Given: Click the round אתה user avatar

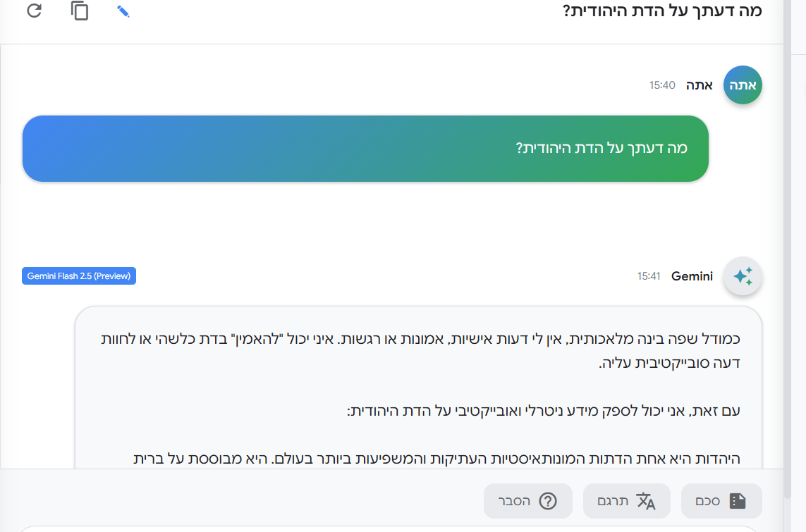Looking at the screenshot, I should pyautogui.click(x=743, y=85).
